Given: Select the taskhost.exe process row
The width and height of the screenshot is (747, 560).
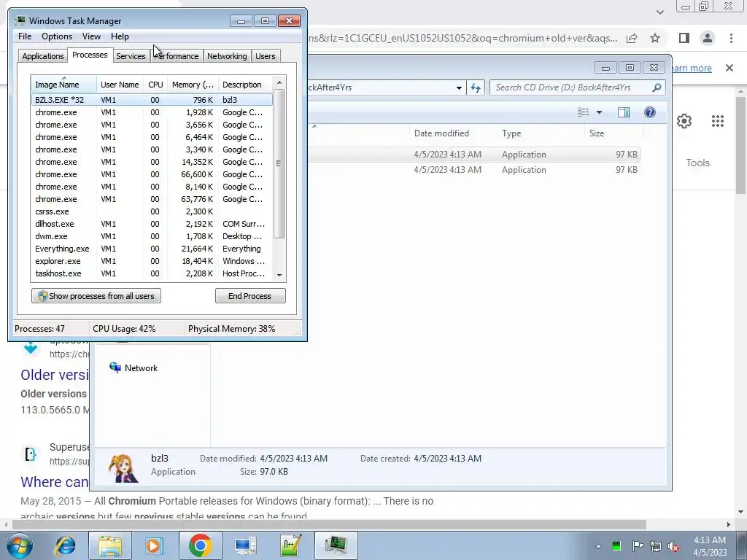Looking at the screenshot, I should tap(152, 273).
